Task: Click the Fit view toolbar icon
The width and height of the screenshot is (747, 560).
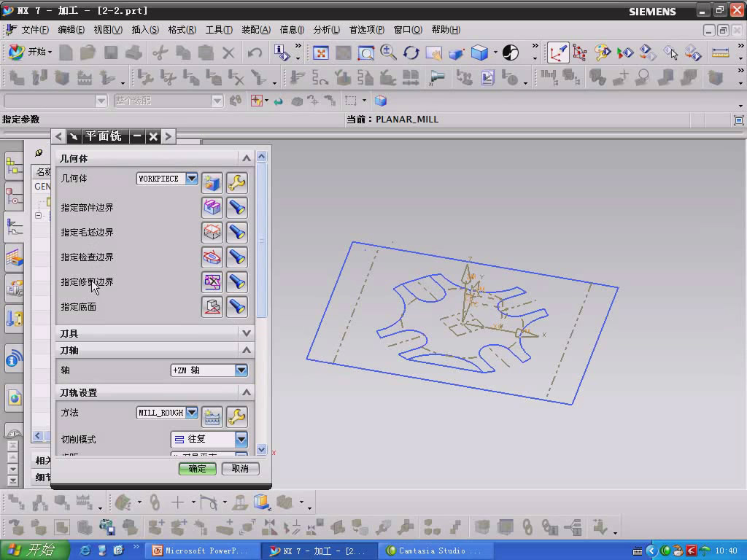Action: [x=321, y=52]
